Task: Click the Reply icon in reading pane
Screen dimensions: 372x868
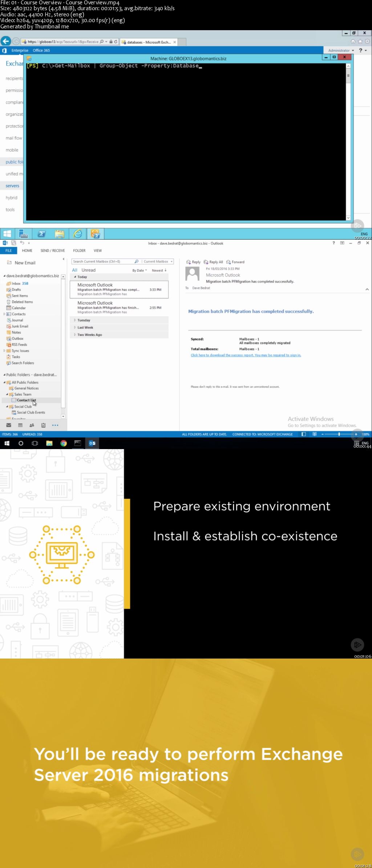Action: (x=188, y=262)
